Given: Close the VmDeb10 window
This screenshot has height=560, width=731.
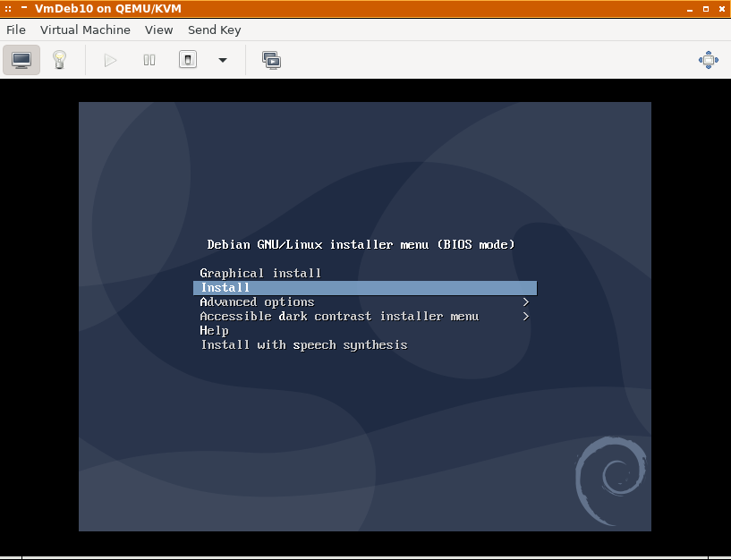Looking at the screenshot, I should (722, 9).
